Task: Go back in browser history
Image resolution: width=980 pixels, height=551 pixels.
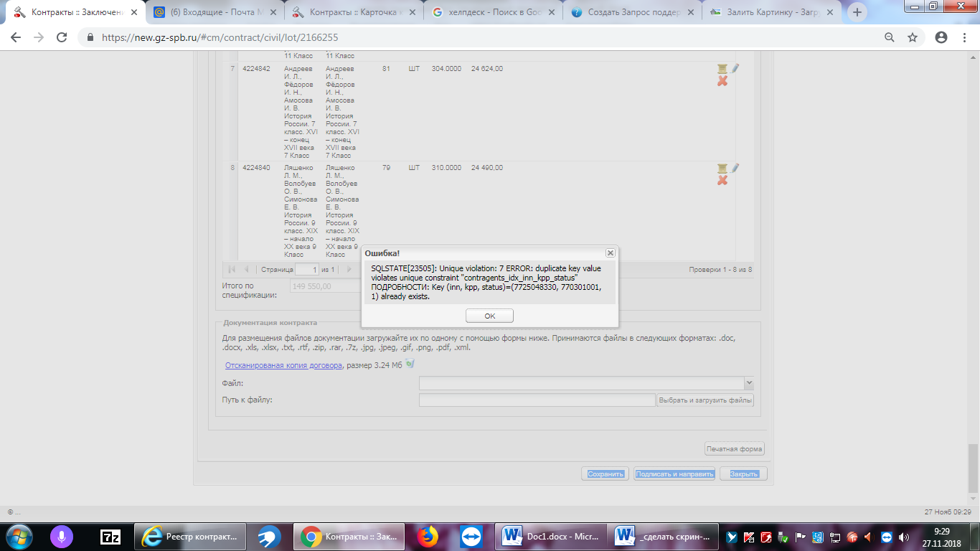Action: click(x=16, y=37)
